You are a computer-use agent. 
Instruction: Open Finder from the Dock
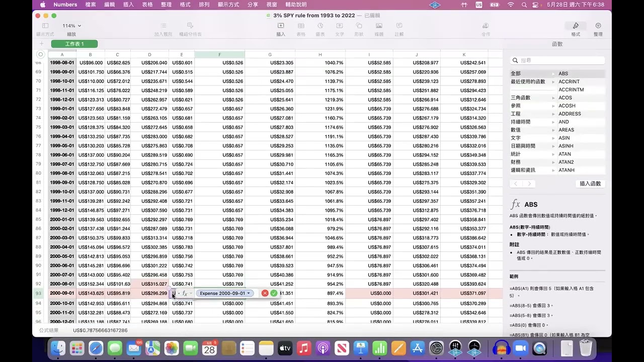(x=58, y=348)
